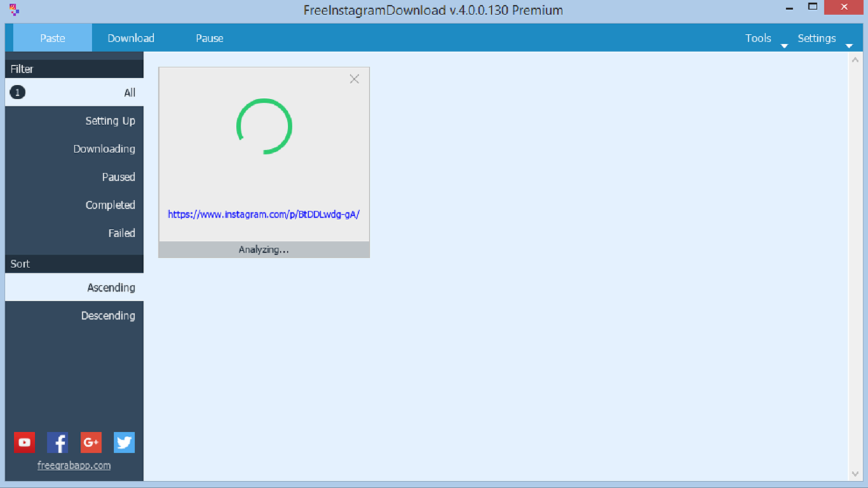Open the Twitter social icon
The image size is (868, 488).
pos(124,442)
